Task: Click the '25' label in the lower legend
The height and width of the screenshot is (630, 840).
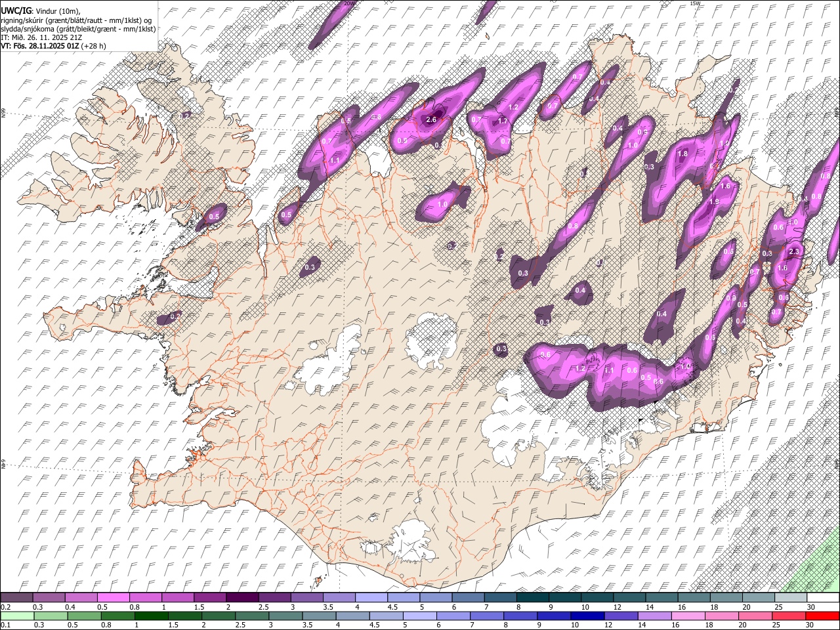Action: [778, 625]
